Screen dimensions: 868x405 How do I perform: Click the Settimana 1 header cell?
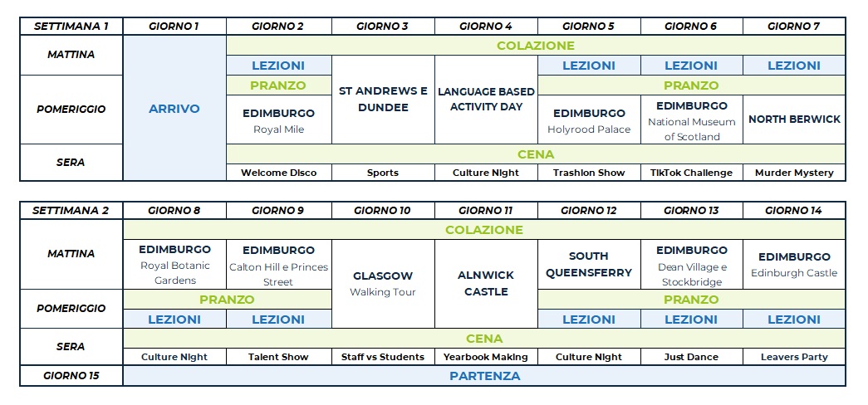point(71,26)
